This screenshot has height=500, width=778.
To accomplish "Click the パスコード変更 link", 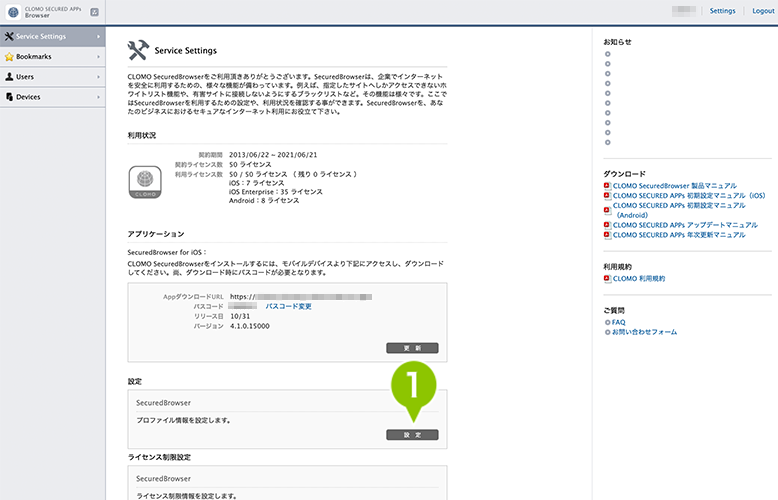I will coord(288,307).
